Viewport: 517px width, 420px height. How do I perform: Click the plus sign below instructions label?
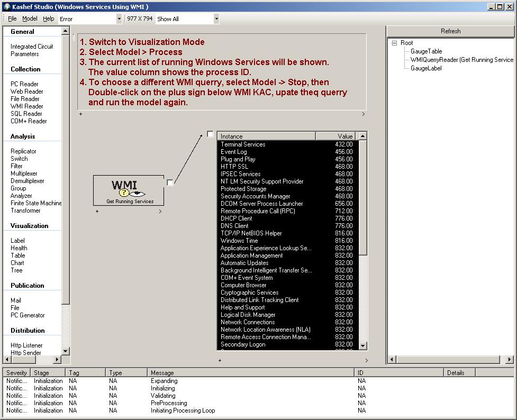(x=80, y=114)
